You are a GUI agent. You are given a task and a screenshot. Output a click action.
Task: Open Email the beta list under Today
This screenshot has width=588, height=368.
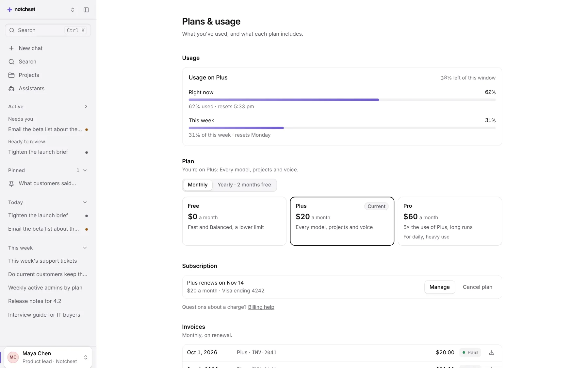coord(48,229)
